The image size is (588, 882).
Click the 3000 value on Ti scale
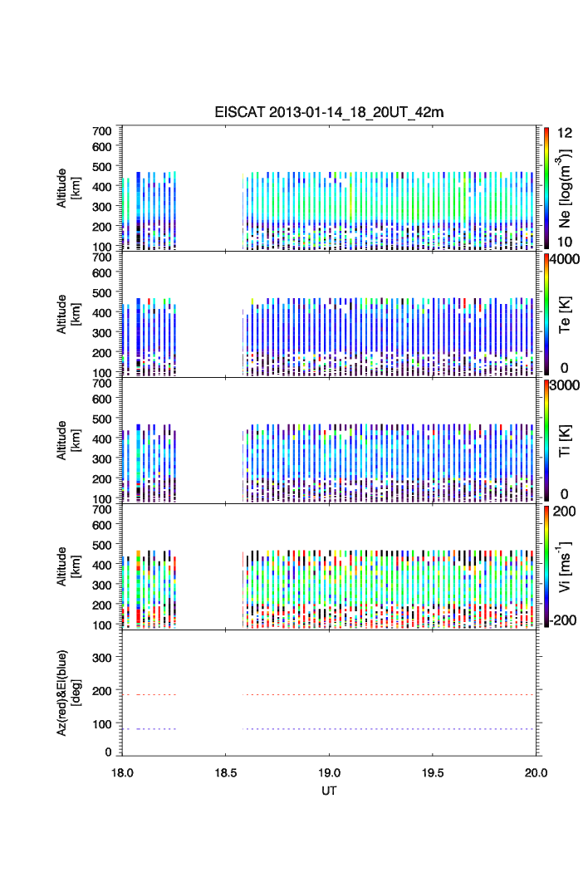pos(565,385)
